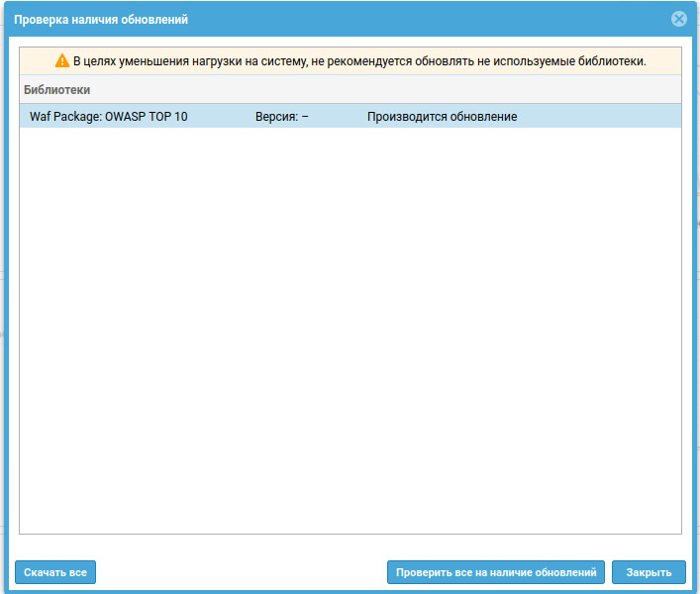Click the dash after "Версия:"
Screen dimensions: 700x594
pyautogui.click(x=305, y=117)
